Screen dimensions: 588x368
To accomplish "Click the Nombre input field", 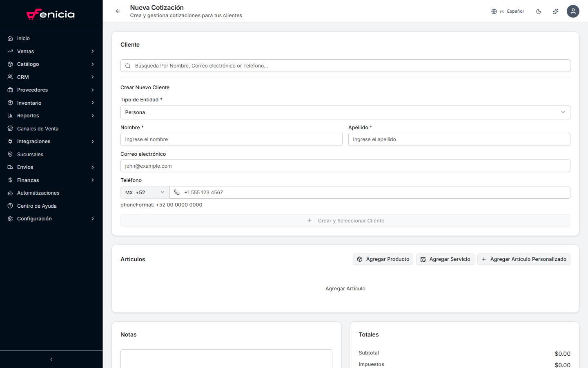I will point(231,139).
